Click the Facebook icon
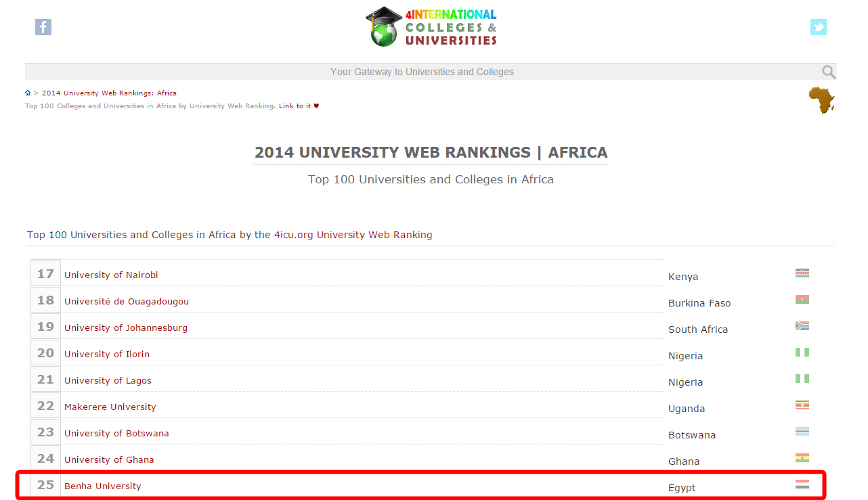Viewport: 868px width, 500px height. [43, 27]
